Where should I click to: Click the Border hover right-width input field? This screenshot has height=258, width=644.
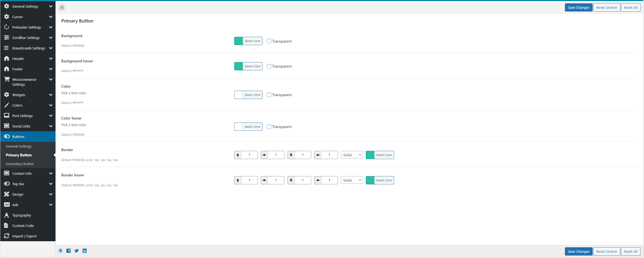click(276, 180)
